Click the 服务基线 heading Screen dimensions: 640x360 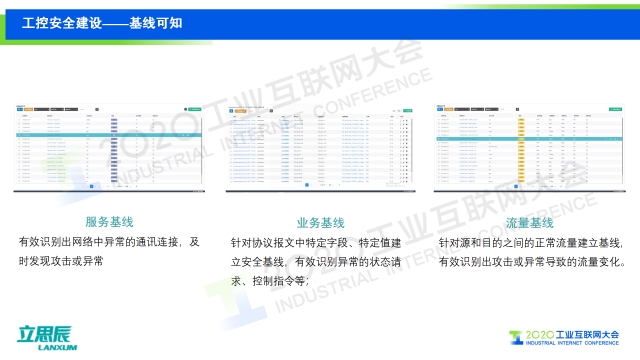[109, 222]
